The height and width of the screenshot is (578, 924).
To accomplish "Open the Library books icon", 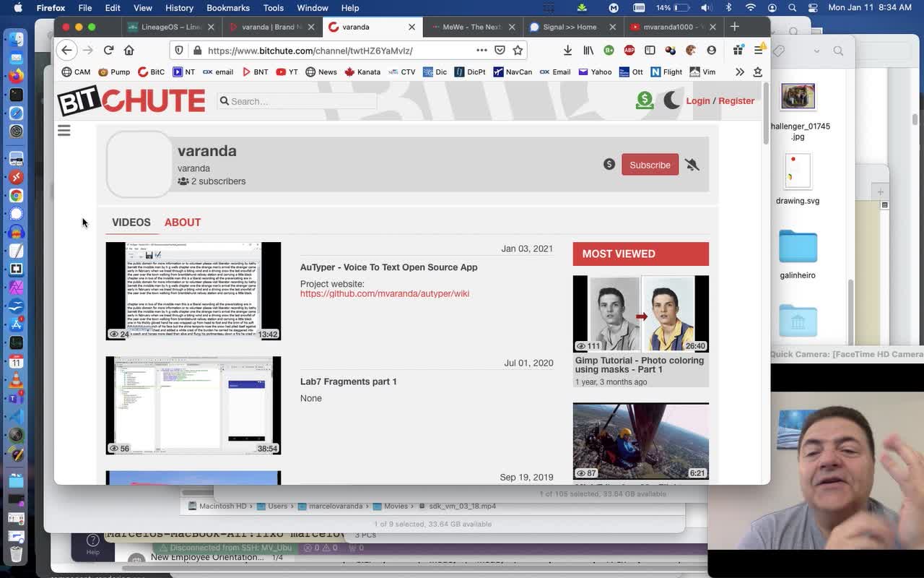I will [x=588, y=50].
